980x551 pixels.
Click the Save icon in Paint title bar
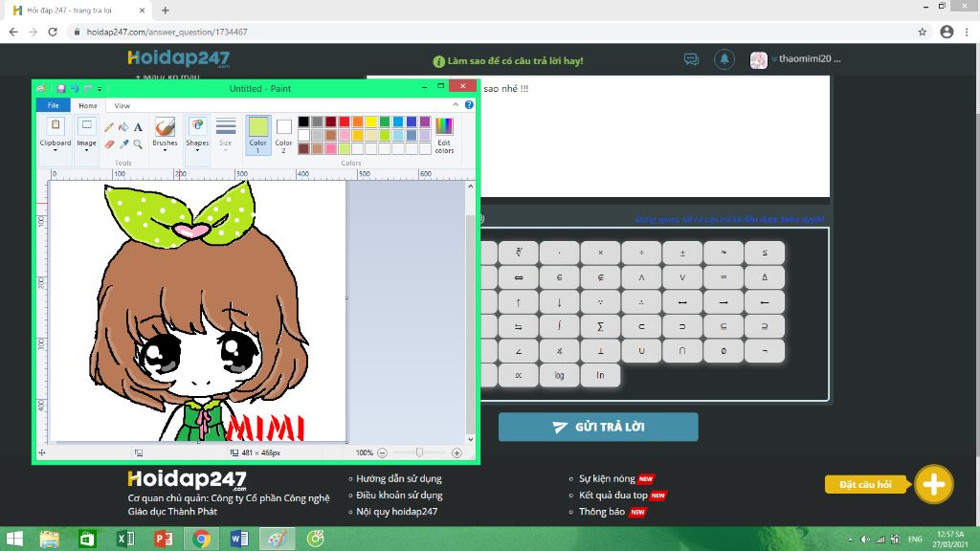[x=60, y=89]
